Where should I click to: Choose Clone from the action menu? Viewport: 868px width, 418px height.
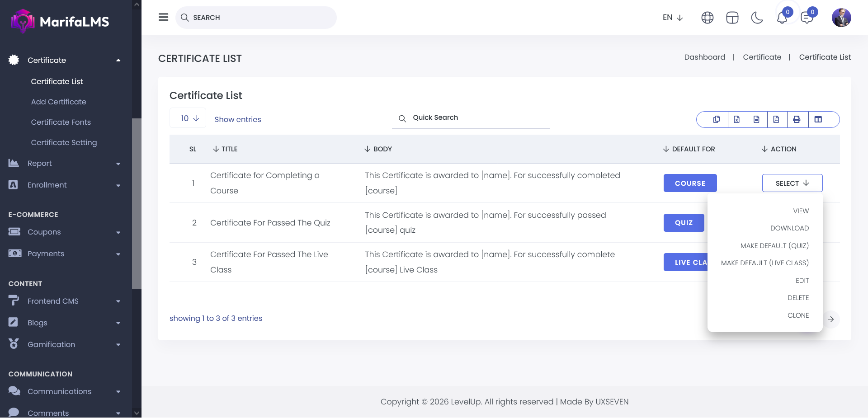click(x=798, y=315)
